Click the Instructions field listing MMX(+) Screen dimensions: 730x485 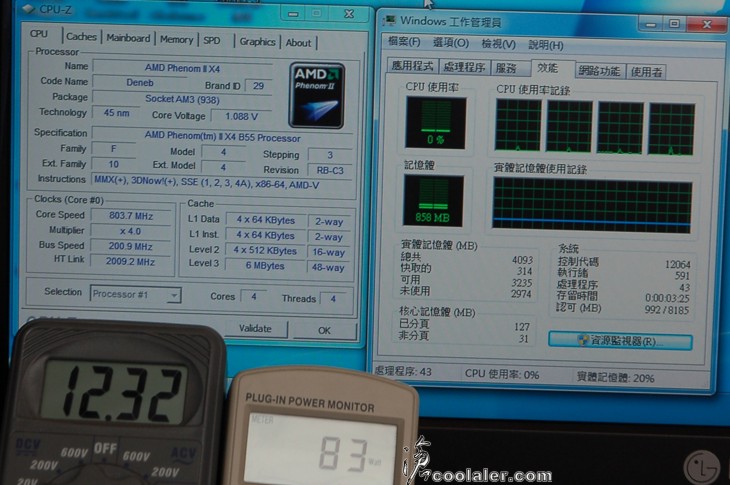point(222,182)
